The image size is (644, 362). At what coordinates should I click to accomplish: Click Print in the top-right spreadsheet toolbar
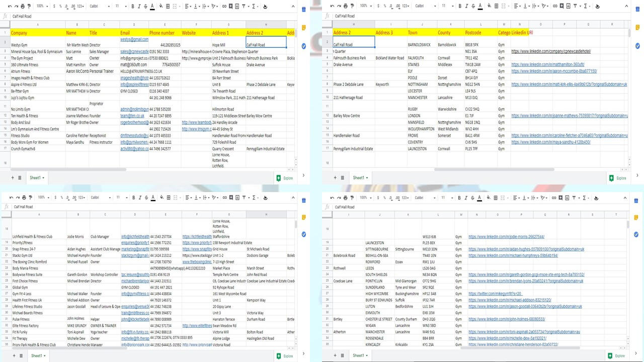pos(345,7)
